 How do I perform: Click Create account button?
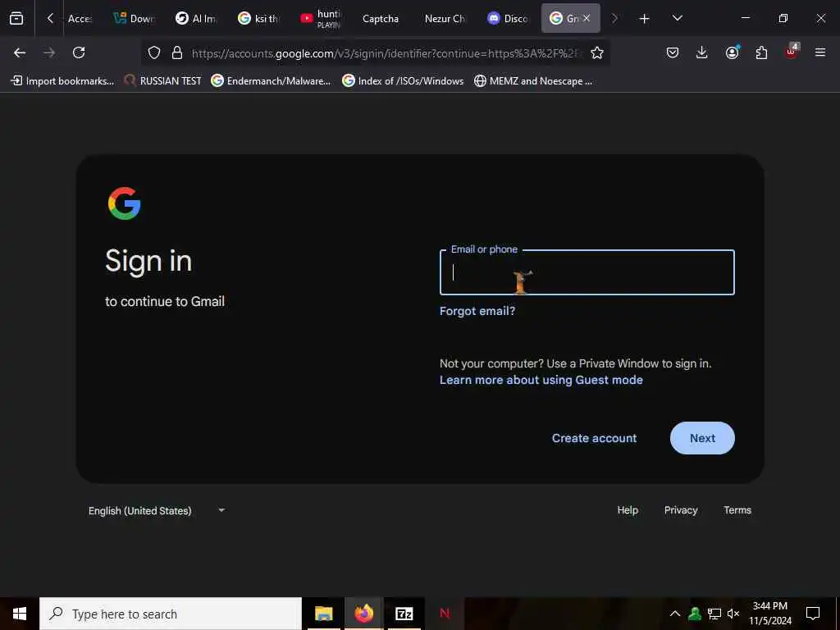[594, 438]
